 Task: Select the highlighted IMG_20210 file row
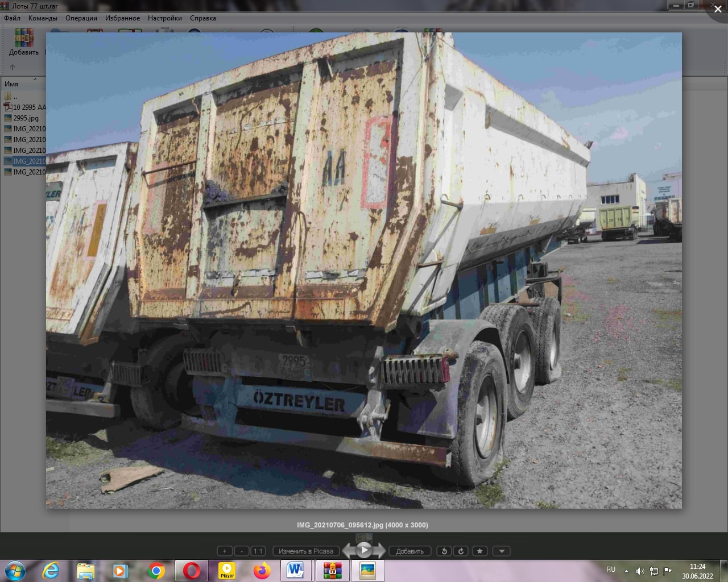[24, 161]
